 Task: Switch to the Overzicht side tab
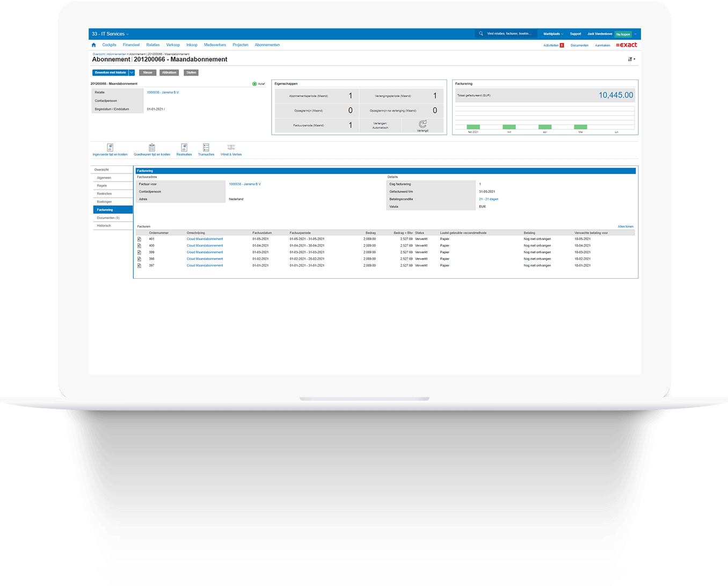click(x=112, y=170)
